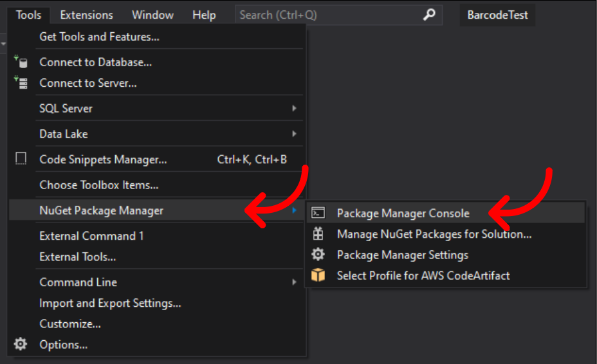Focus the Search (Ctrl+Q) box

(338, 15)
